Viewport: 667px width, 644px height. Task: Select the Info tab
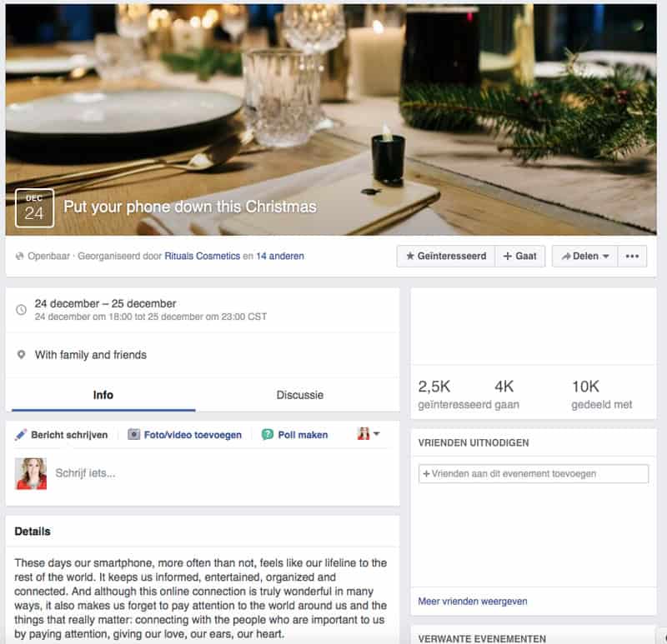103,395
